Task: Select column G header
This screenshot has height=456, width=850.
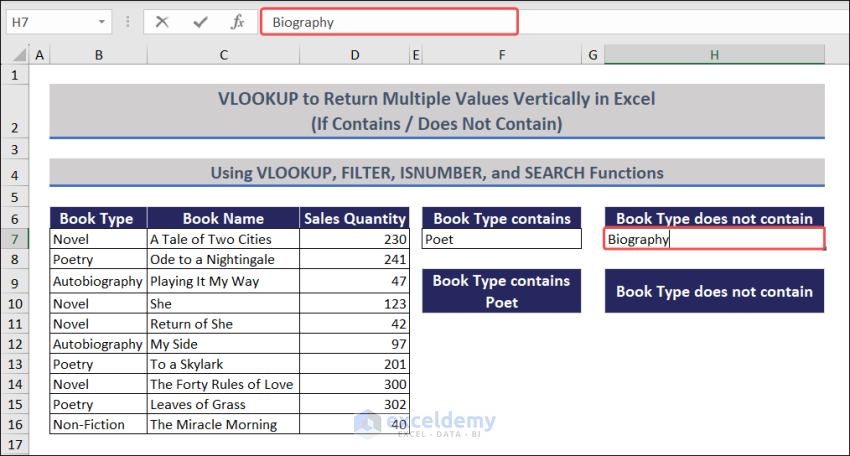Action: pos(593,55)
